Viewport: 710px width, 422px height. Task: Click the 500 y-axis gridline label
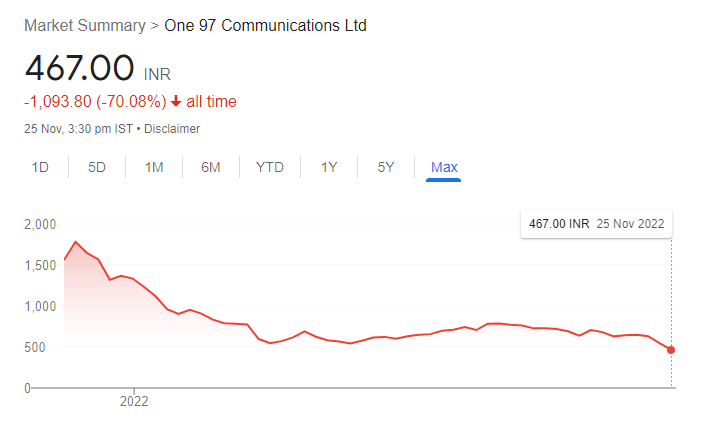[x=34, y=347]
